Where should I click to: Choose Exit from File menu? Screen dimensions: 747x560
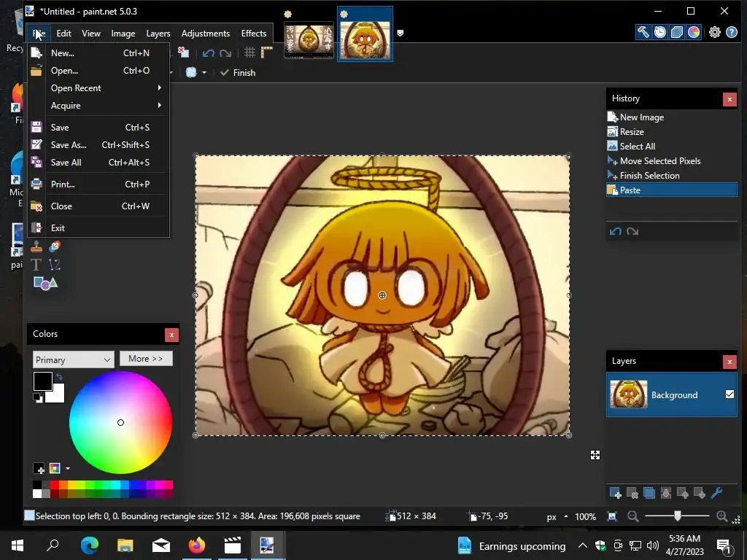[98, 228]
